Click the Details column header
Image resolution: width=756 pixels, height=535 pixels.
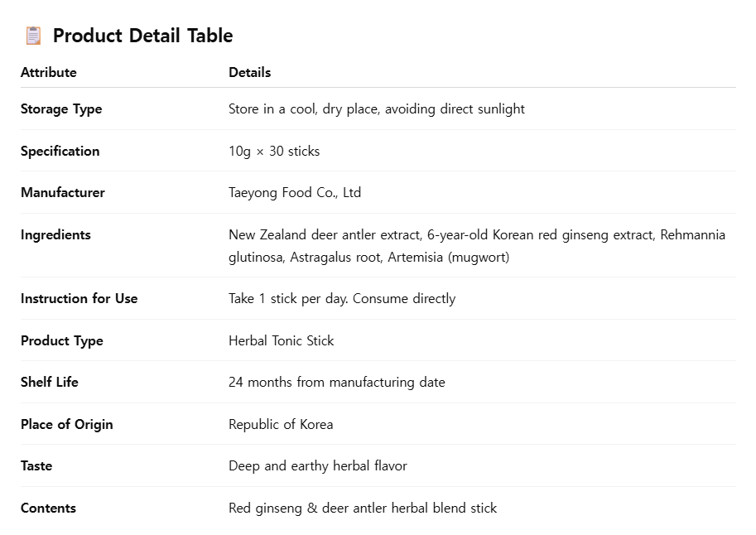[249, 72]
